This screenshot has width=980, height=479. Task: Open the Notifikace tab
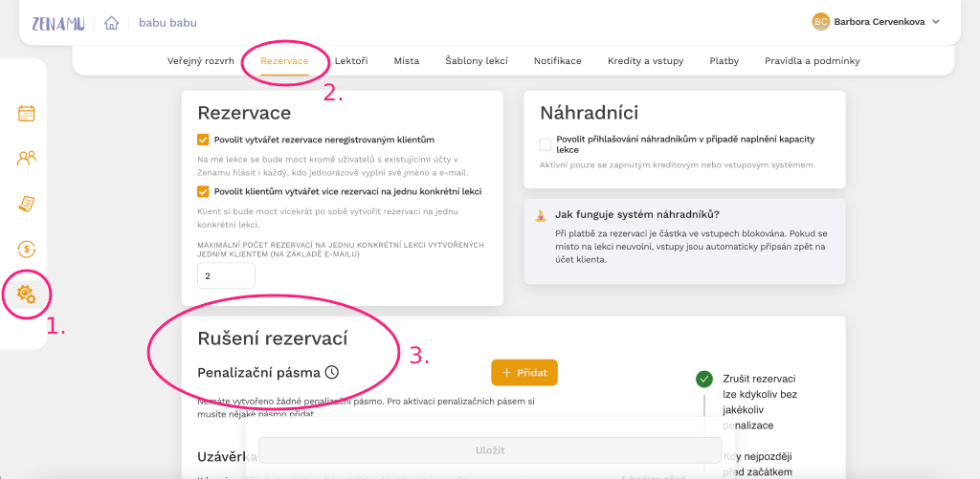click(558, 61)
